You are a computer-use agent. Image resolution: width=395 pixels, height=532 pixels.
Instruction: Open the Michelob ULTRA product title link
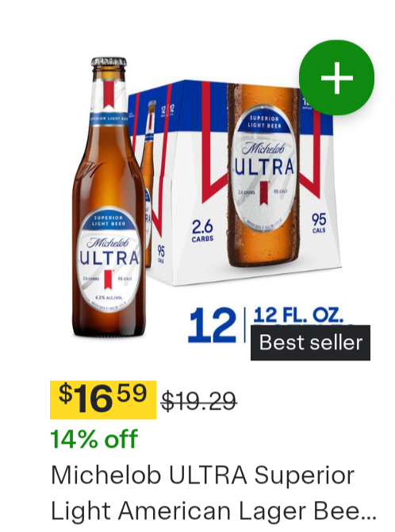[x=213, y=492]
